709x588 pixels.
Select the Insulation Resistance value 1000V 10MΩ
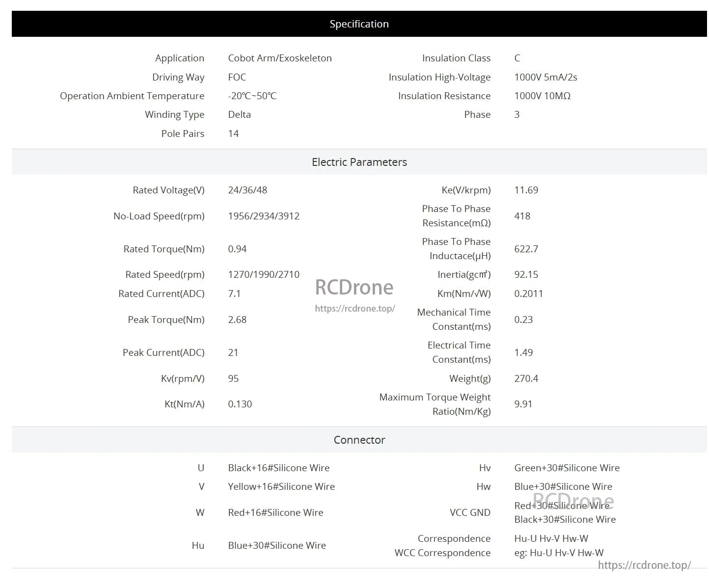pyautogui.click(x=542, y=96)
